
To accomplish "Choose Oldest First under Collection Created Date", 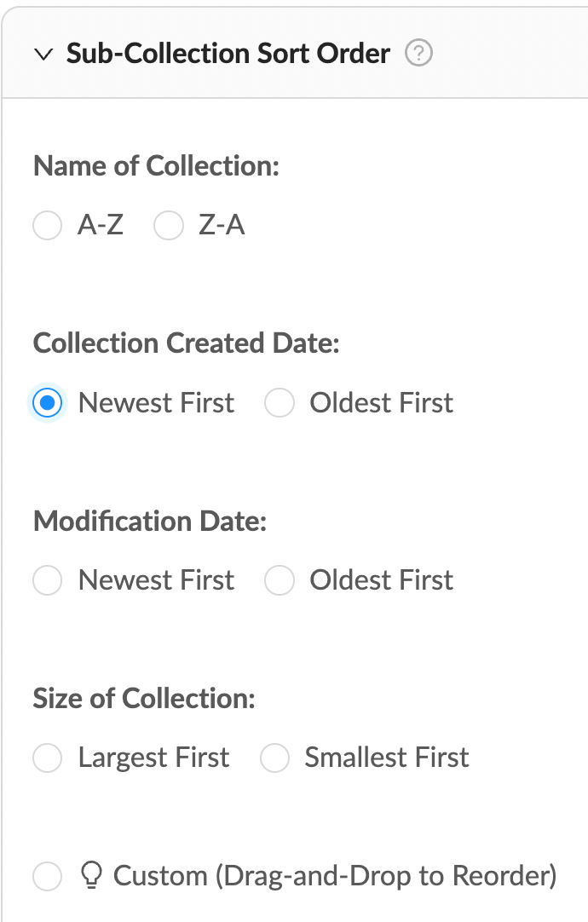I will [x=280, y=403].
